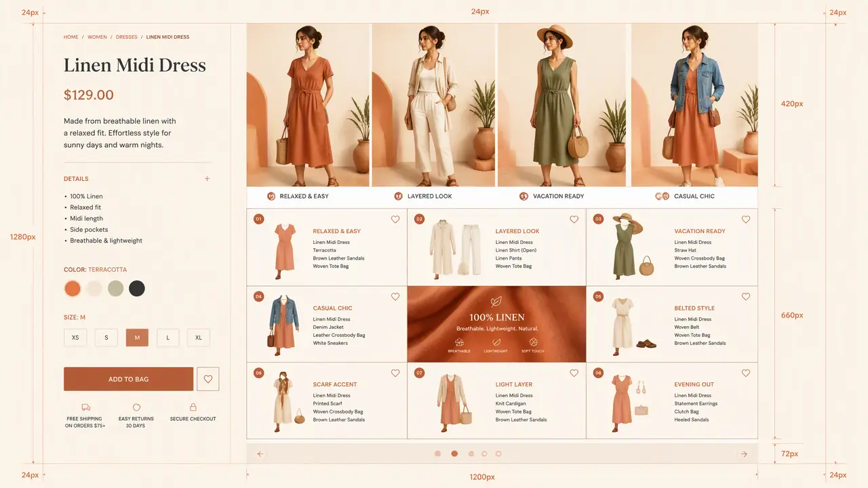The width and height of the screenshot is (868, 488).
Task: Favorite the Light Layer outfit heart
Action: (574, 373)
